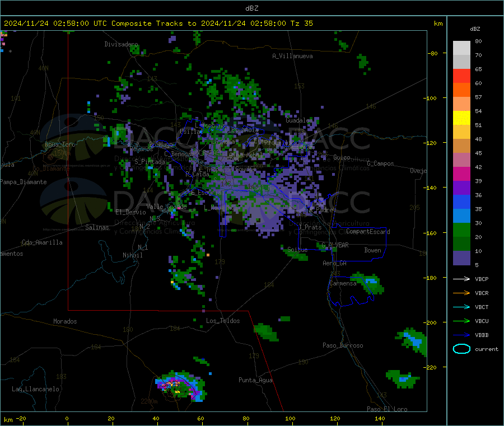
Task: Click the 'Paso_Barroso' map label
Action: [343, 346]
